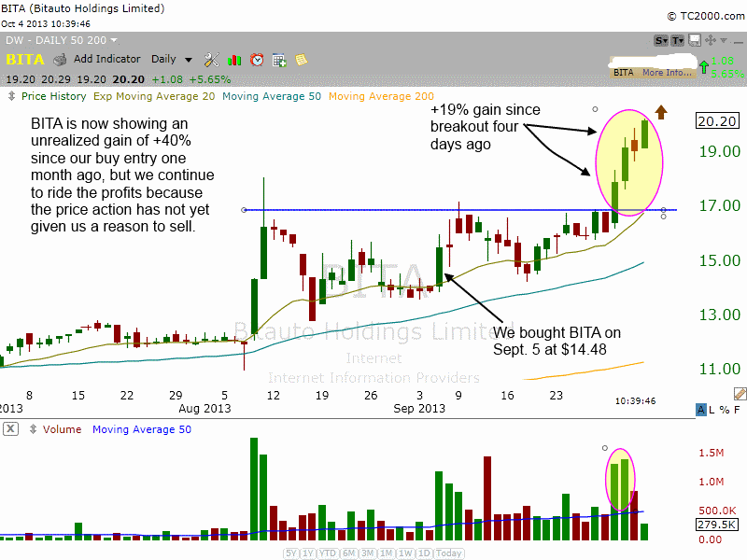
Task: Click the save floppy disk icon
Action: pos(695,40)
